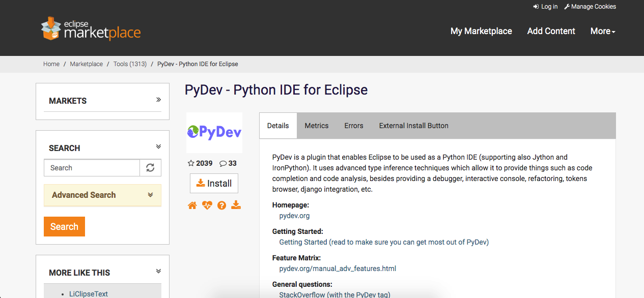The image size is (644, 298).
Task: Click the PyDev - Python IDE for Eclipse heading
Action: [276, 90]
